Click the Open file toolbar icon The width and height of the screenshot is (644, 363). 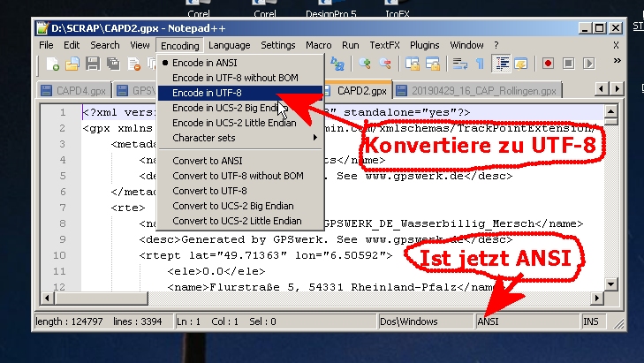[73, 64]
